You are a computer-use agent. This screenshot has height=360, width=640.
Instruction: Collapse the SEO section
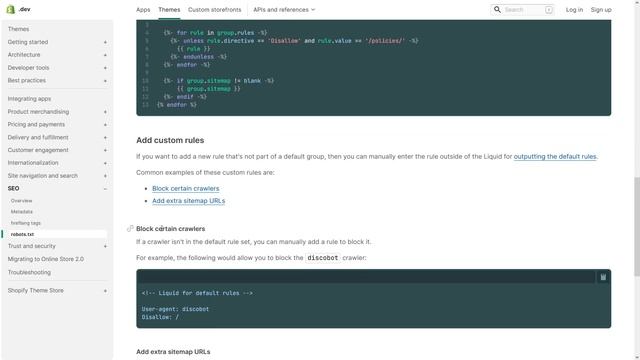point(105,189)
